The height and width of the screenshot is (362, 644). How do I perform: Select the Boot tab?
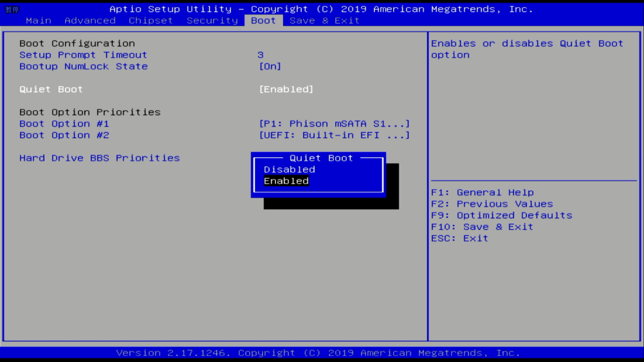263,21
